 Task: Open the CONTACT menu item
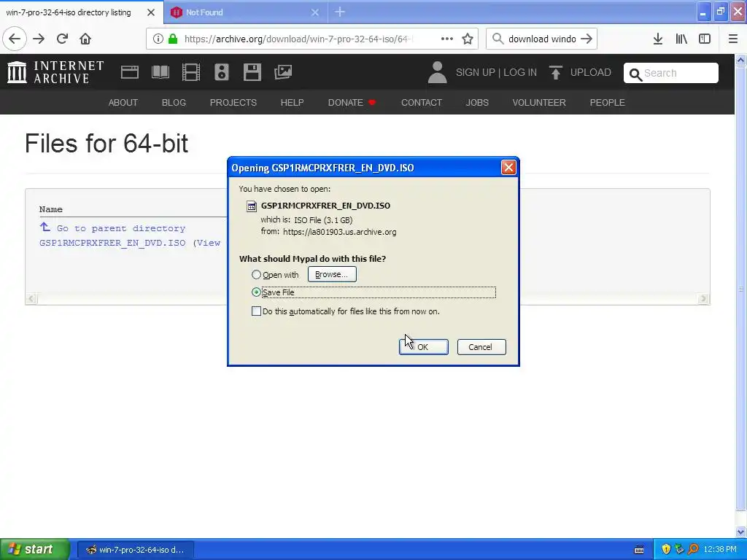pos(422,102)
